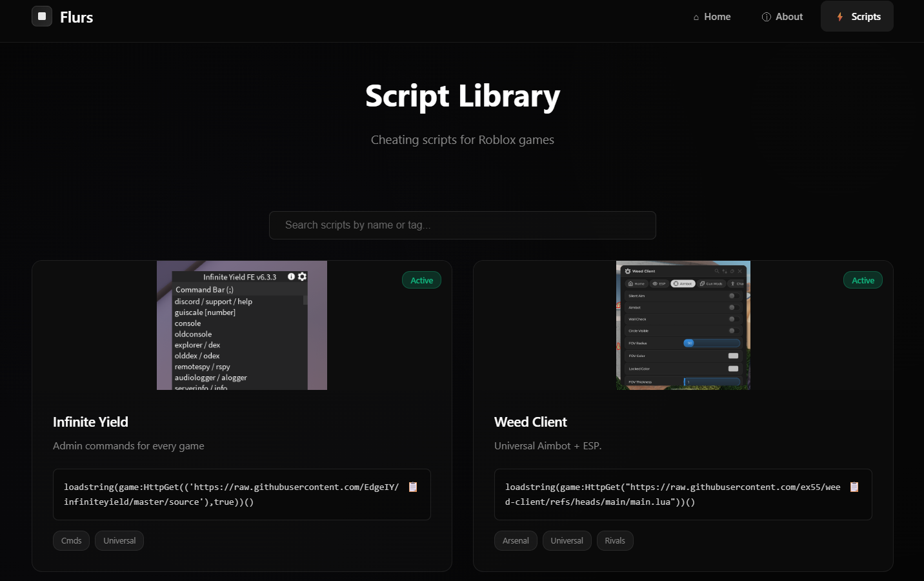Go to the Home navigation item
924x581 pixels.
(712, 17)
